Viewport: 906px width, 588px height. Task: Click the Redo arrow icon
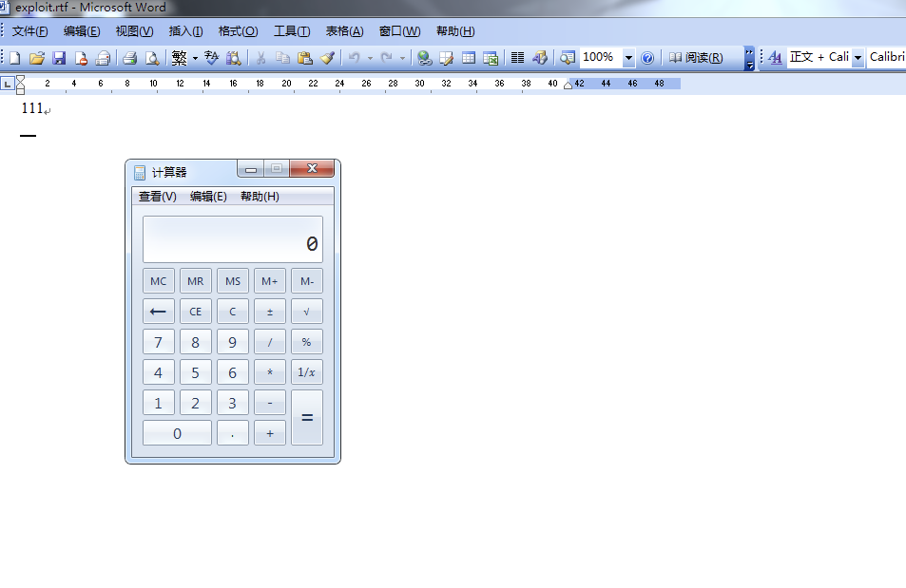point(387,58)
